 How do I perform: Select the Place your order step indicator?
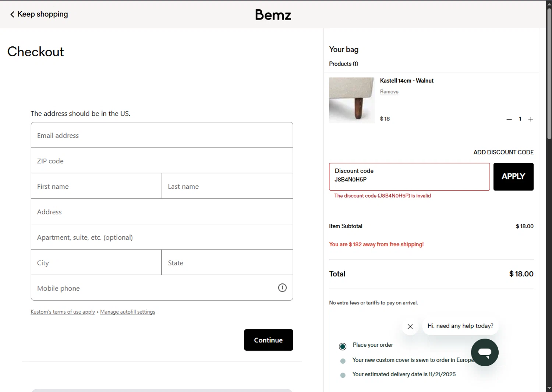(x=343, y=346)
